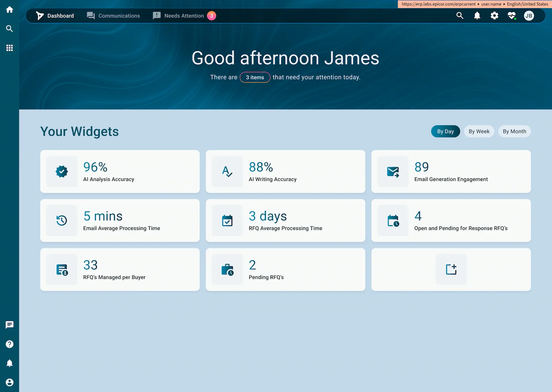This screenshot has height=392, width=552.
Task: Check system health status icon
Action: (x=512, y=16)
